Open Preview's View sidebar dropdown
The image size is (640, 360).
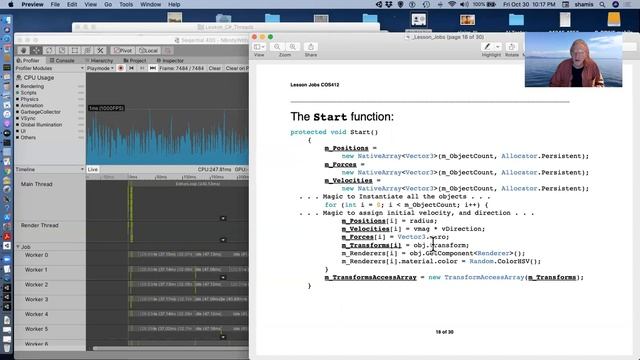coord(259,47)
